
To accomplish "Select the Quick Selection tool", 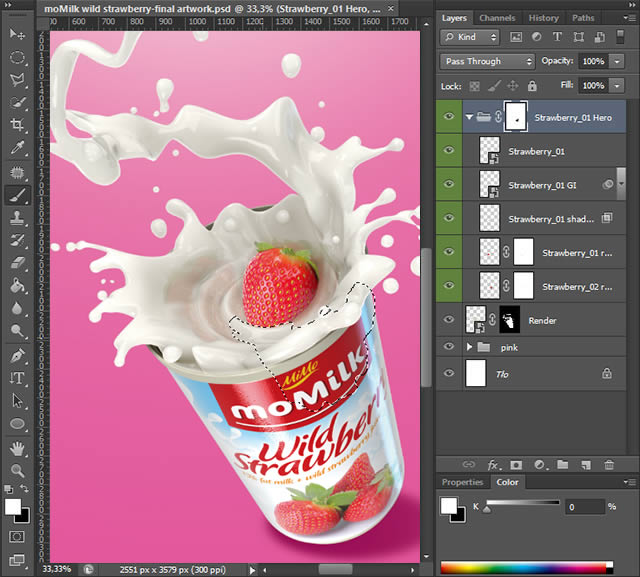I will (17, 102).
